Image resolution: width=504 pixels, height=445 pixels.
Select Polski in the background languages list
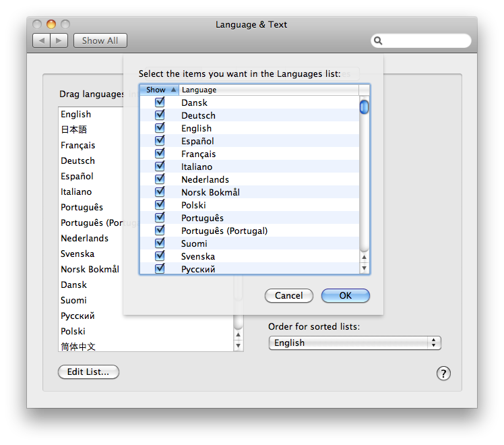click(73, 331)
